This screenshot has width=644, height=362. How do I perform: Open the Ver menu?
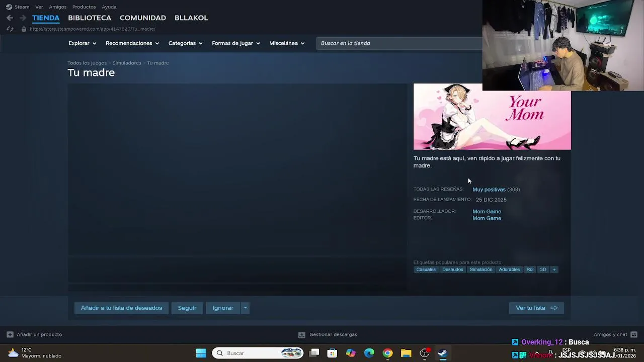(x=39, y=7)
